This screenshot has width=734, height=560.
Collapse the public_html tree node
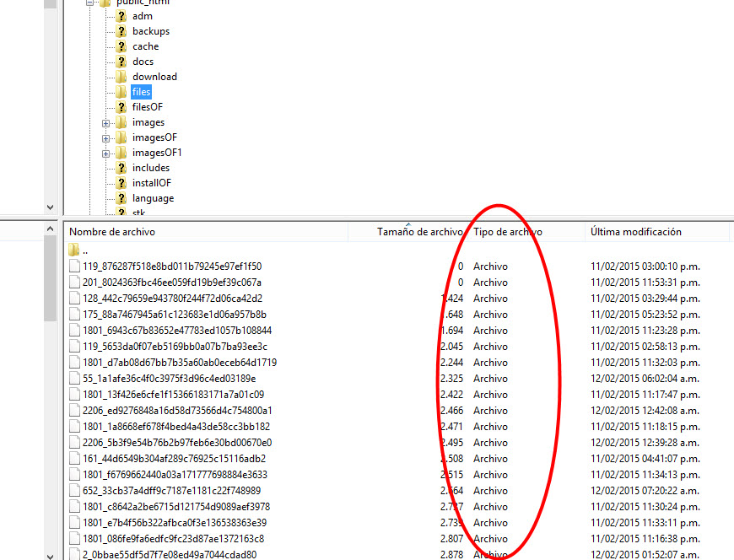[91, 3]
